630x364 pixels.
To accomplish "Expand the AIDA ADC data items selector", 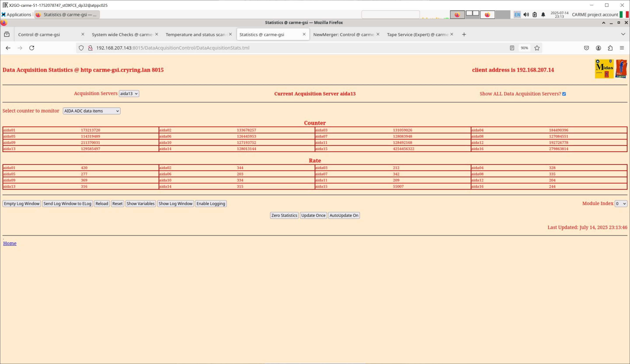I will (x=92, y=111).
